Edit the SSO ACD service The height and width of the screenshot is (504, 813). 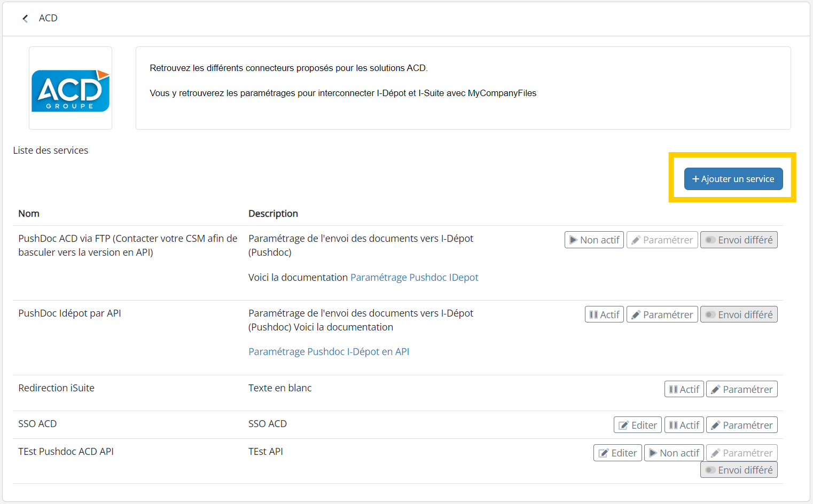pyautogui.click(x=638, y=426)
